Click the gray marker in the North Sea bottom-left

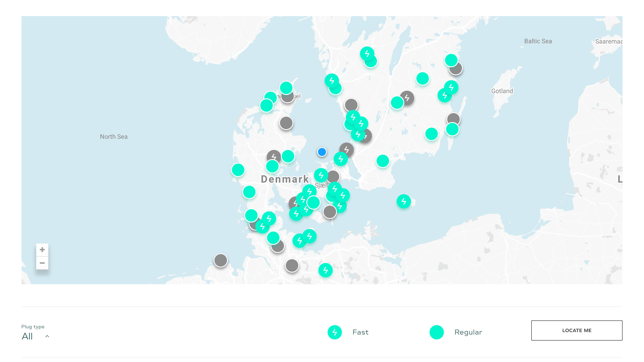(220, 260)
